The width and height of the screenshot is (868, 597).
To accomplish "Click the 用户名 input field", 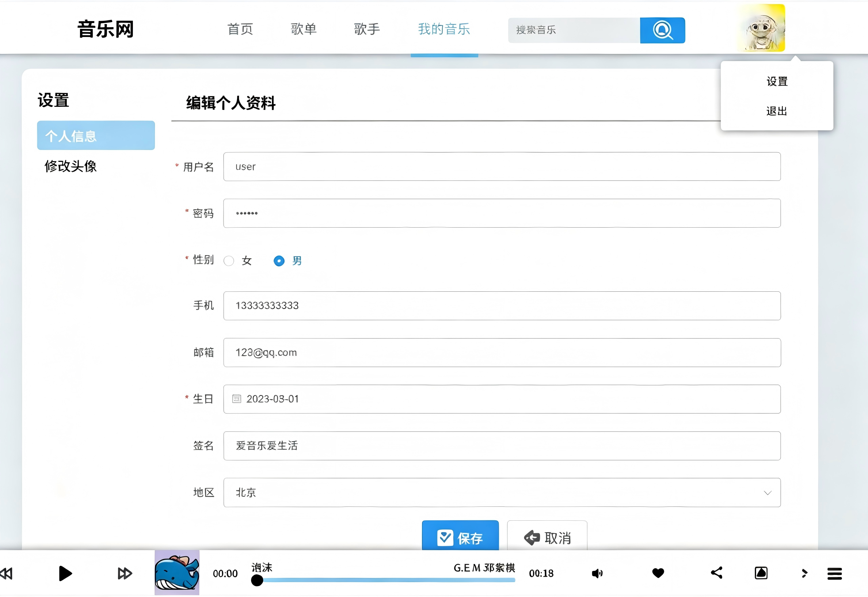I will tap(502, 167).
